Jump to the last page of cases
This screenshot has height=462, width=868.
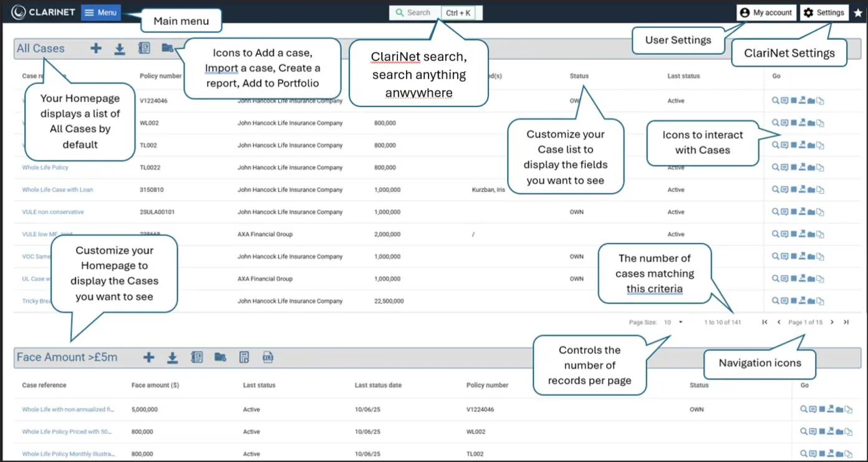[x=846, y=322]
